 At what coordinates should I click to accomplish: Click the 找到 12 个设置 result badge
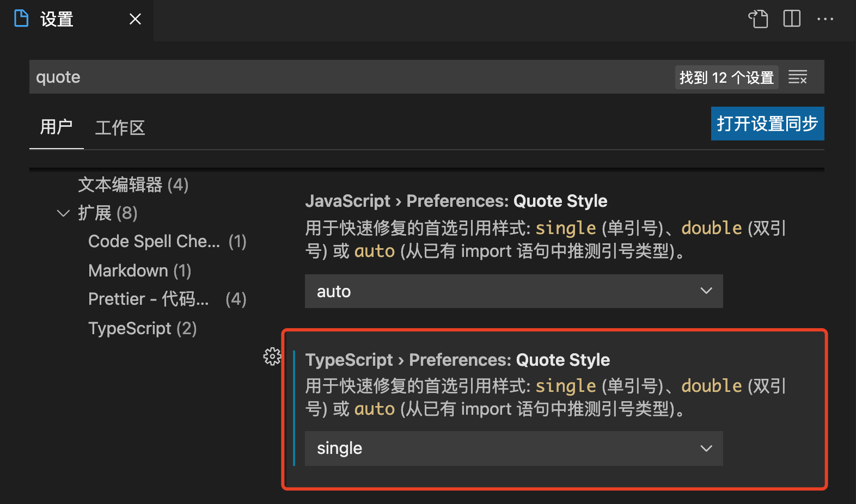click(x=726, y=77)
